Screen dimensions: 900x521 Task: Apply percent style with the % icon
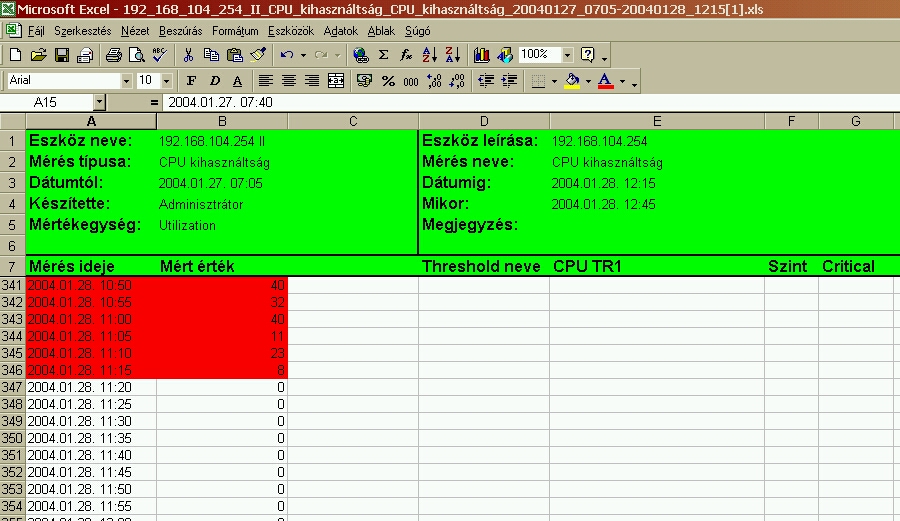click(388, 80)
